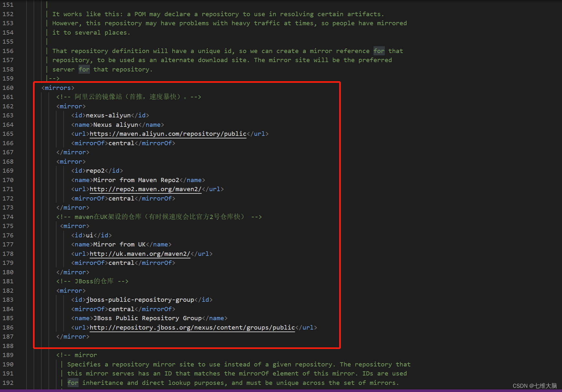Click the opening mirrors tag

pyautogui.click(x=58, y=88)
